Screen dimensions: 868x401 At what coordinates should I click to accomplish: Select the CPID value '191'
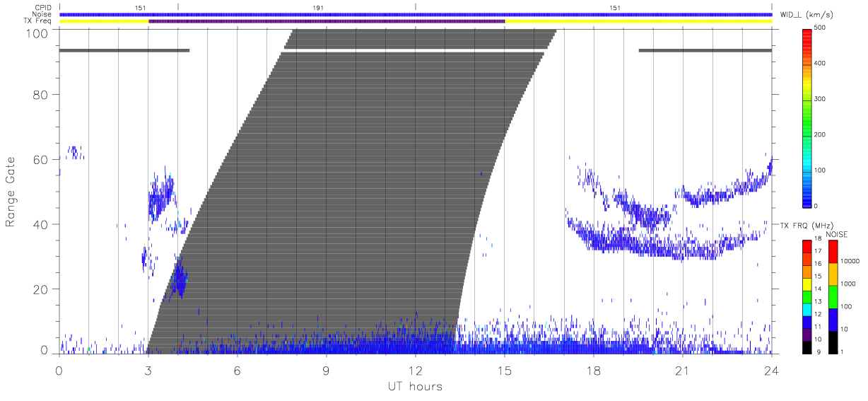point(319,7)
